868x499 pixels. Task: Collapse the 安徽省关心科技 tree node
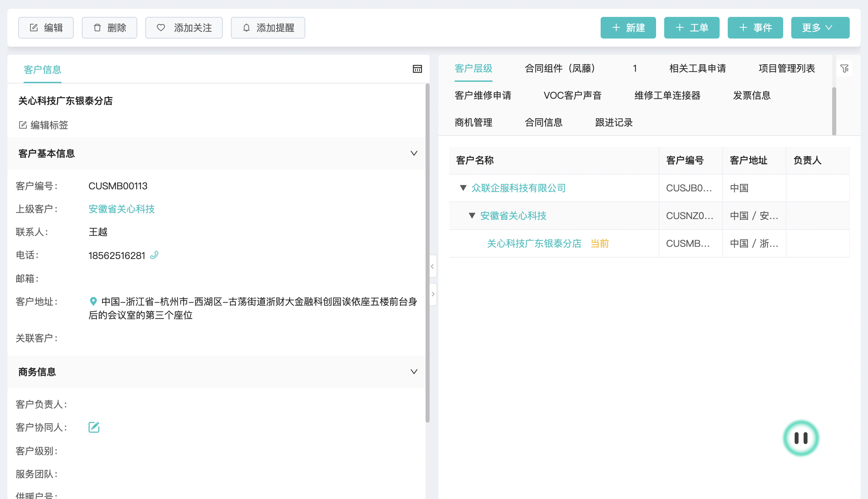(x=472, y=216)
